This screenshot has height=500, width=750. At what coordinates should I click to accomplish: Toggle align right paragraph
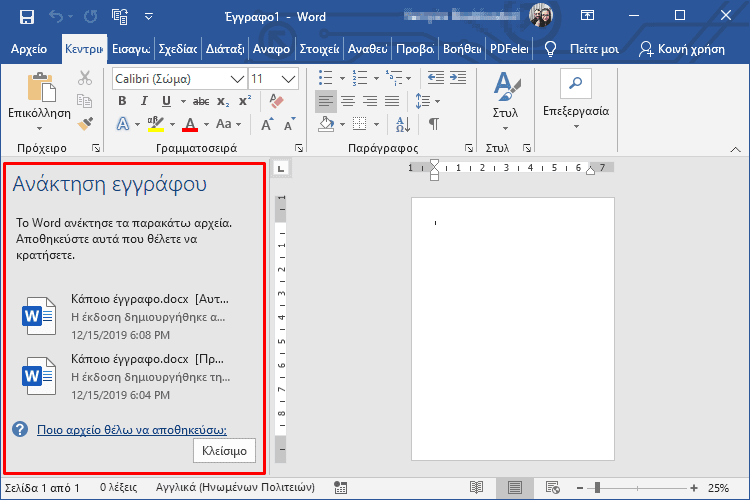370,101
